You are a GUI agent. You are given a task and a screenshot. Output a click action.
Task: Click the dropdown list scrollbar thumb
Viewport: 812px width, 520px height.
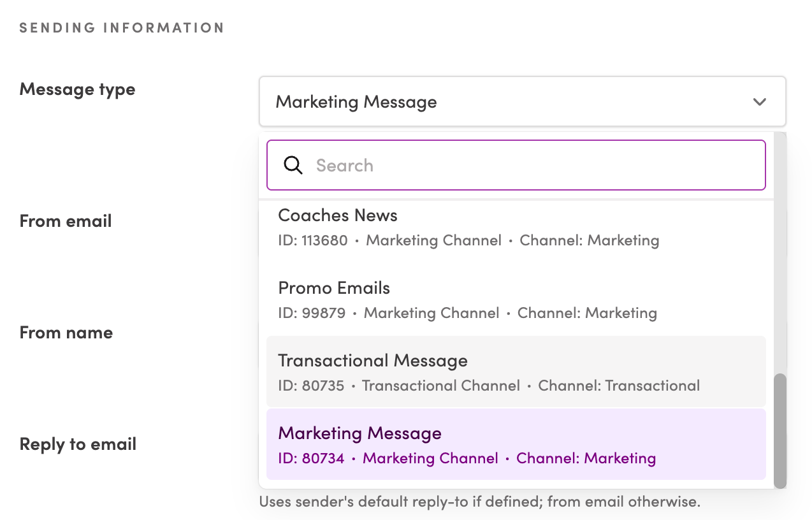pos(779,431)
